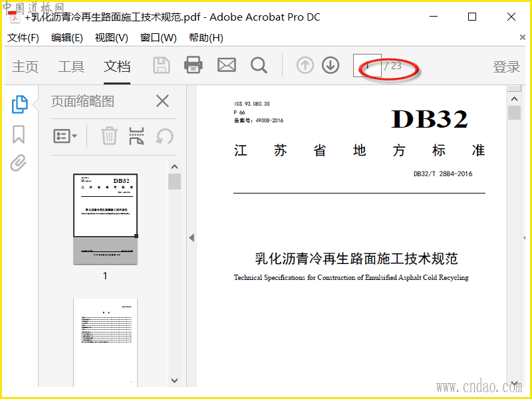
Task: Open the 帮助(H) menu
Action: (206, 38)
